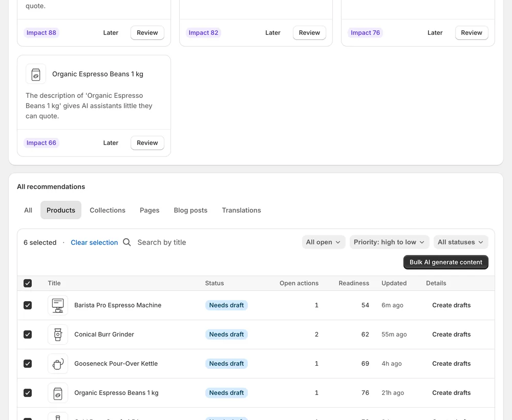Image resolution: width=512 pixels, height=420 pixels.
Task: Click the Organic Espresso Beans card icon
Action: [x=36, y=74]
